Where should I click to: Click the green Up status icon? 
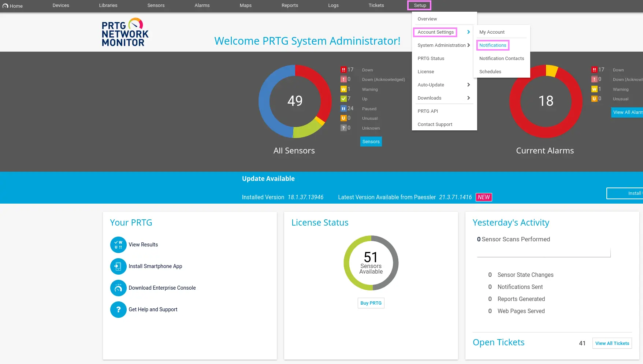click(x=343, y=99)
